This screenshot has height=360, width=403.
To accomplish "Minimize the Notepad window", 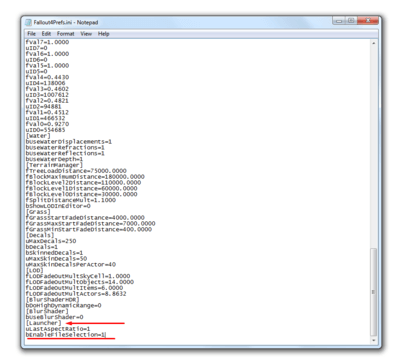I will [x=339, y=21].
